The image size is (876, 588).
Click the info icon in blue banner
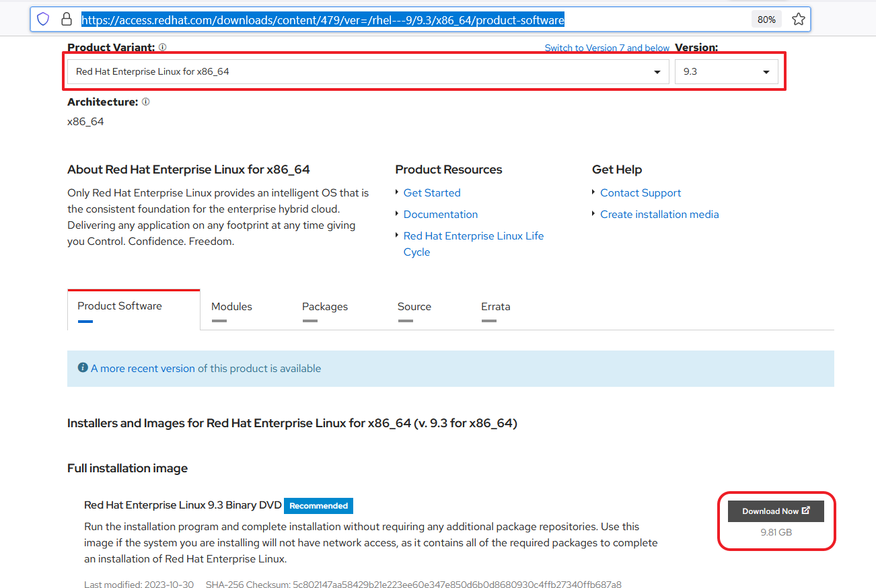point(83,368)
